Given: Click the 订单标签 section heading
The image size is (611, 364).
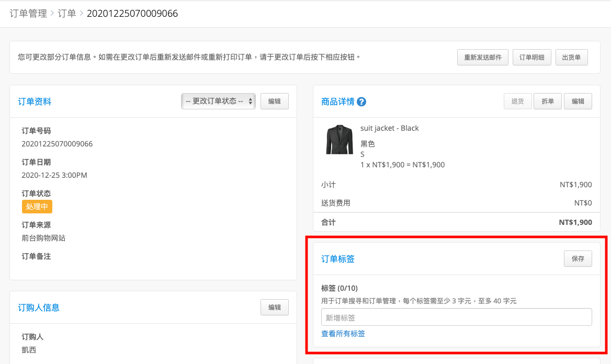Looking at the screenshot, I should tap(338, 259).
